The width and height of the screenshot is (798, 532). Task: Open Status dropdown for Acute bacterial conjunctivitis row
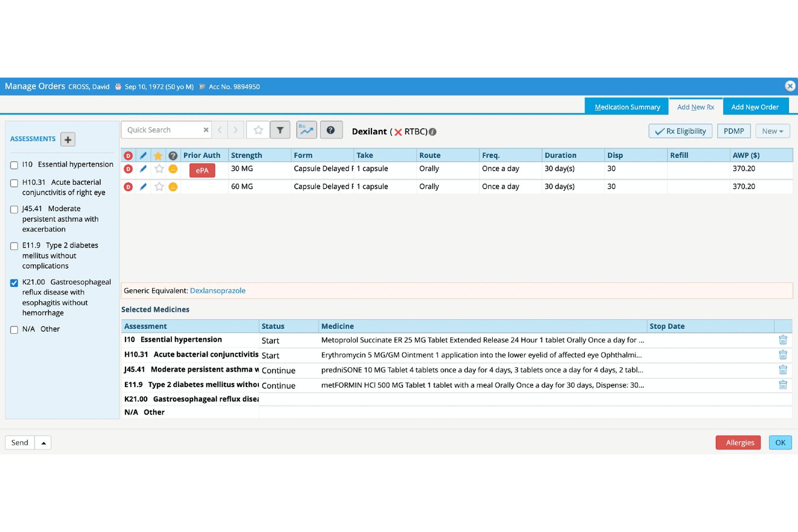(x=288, y=355)
